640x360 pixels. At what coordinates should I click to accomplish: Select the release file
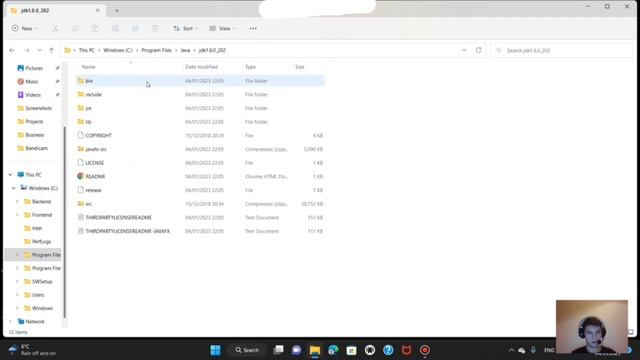coord(200,190)
